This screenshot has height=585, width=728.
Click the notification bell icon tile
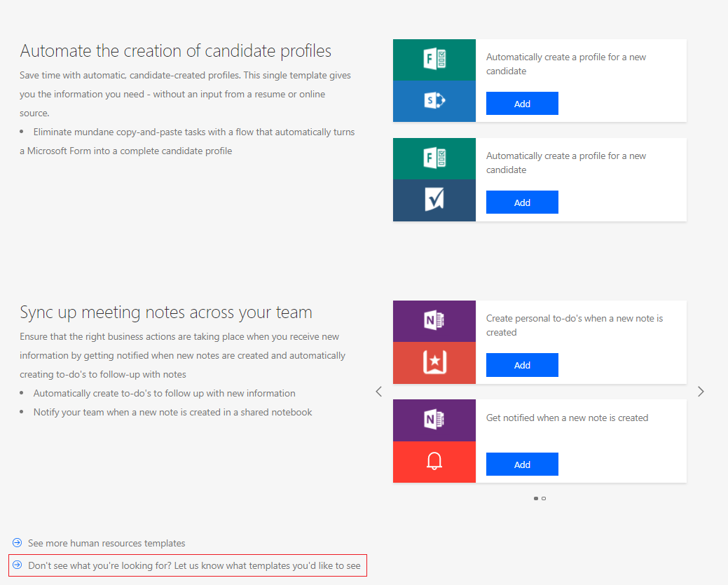[434, 462]
